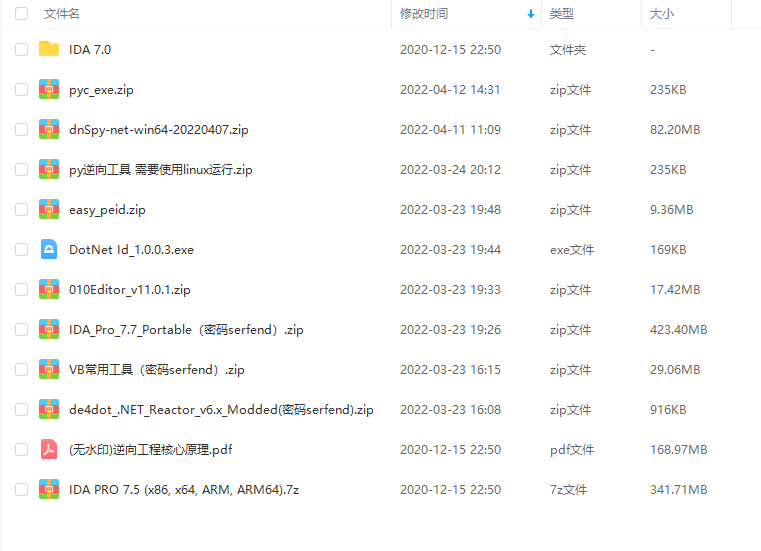The height and width of the screenshot is (551, 761).
Task: Toggle sort arrow in 修改时间 column
Action: 531,14
